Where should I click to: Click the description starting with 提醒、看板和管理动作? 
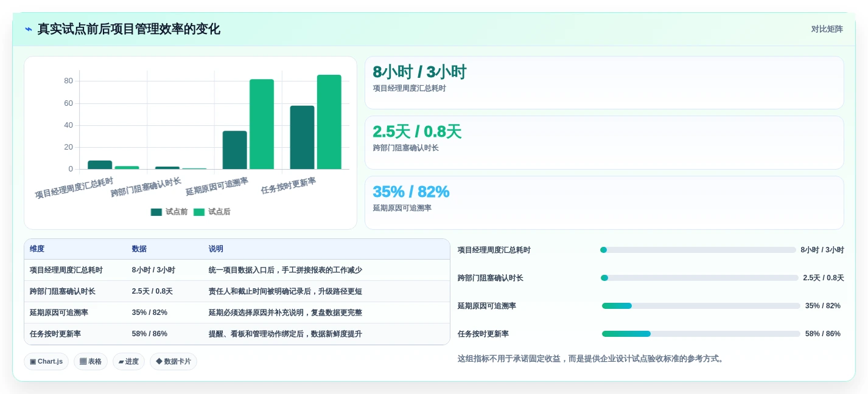(285, 334)
